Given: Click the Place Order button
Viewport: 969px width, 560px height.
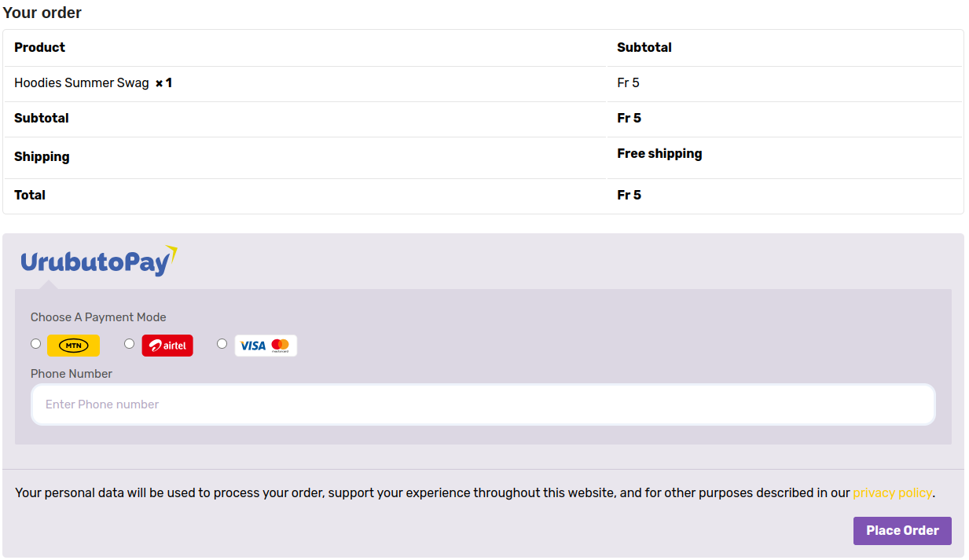Looking at the screenshot, I should (x=902, y=531).
